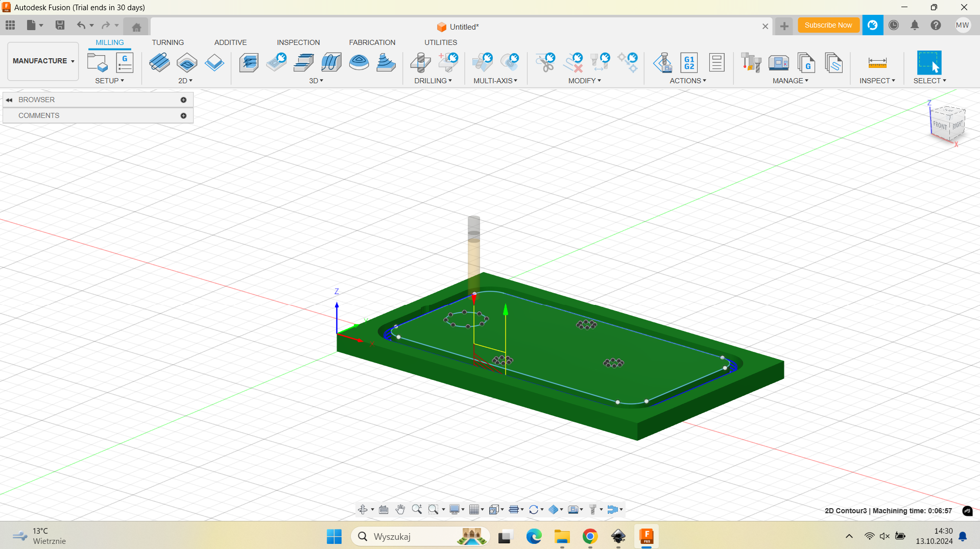Collapse the BROWSER panel using the double arrows

click(9, 100)
